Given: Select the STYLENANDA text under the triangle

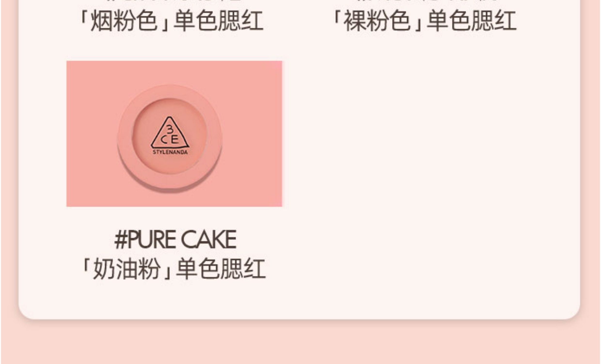Looking at the screenshot, I should coord(170,152).
